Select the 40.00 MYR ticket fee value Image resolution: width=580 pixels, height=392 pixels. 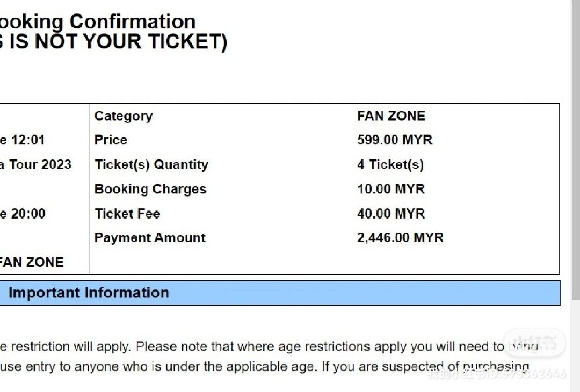pos(390,214)
